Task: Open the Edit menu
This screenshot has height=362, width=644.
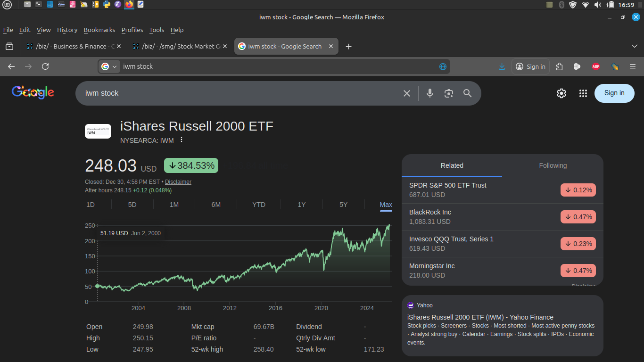Action: (25, 30)
